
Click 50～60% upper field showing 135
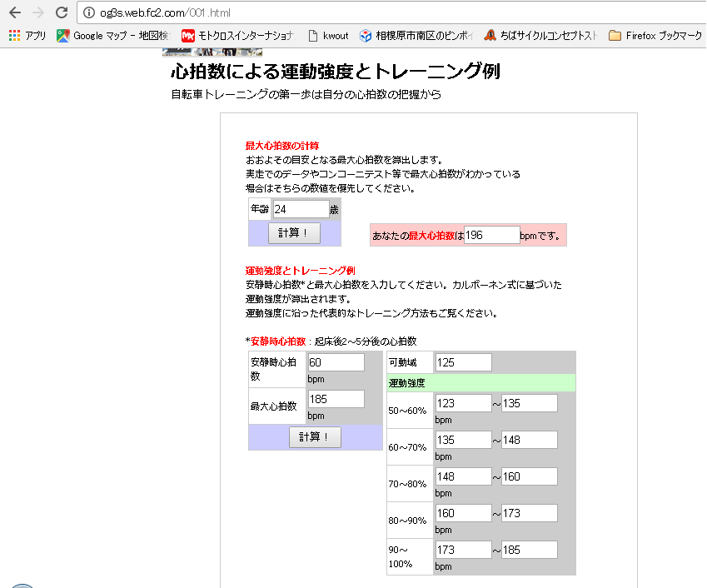[530, 403]
